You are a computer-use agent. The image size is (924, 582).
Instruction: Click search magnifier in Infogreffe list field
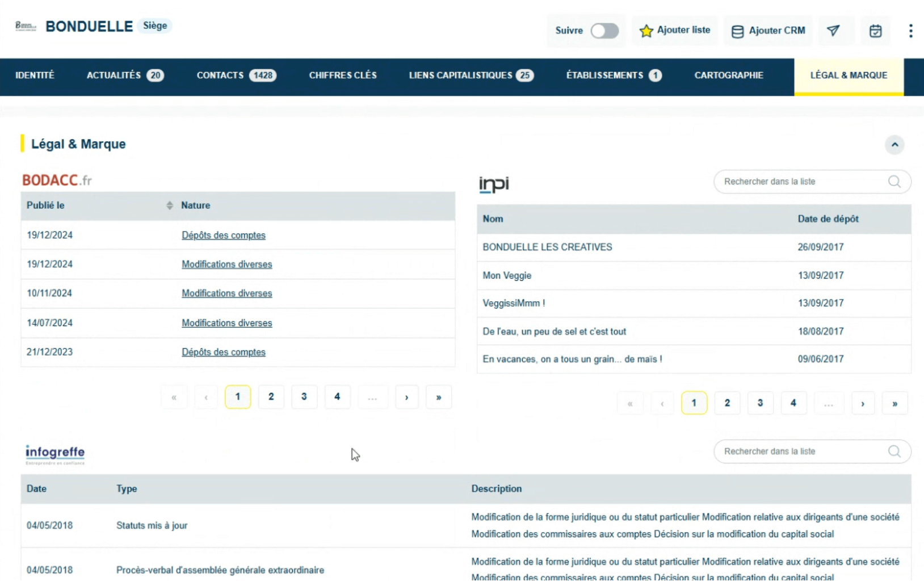coord(894,452)
